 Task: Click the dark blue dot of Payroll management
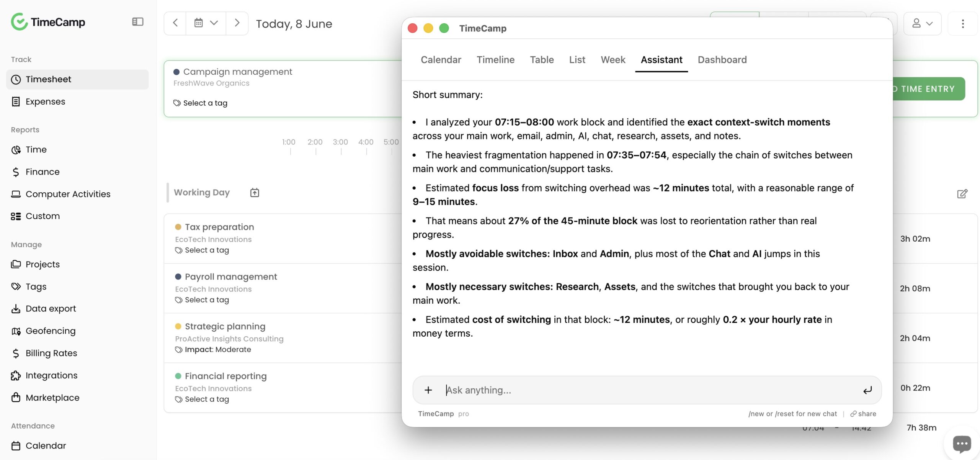pos(178,277)
